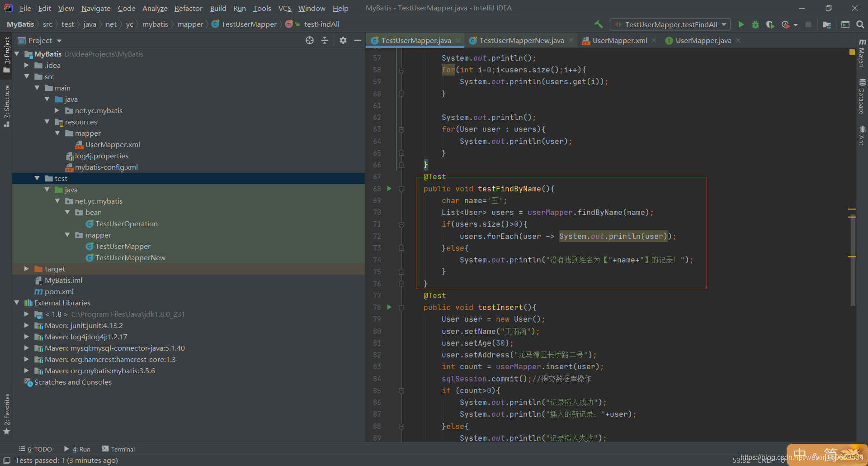The height and width of the screenshot is (466, 868).
Task: Open Run Anything icon
Action: [x=845, y=24]
